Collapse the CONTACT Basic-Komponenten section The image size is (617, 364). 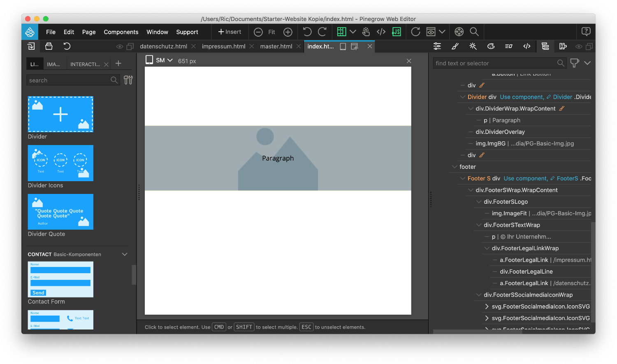pyautogui.click(x=125, y=254)
